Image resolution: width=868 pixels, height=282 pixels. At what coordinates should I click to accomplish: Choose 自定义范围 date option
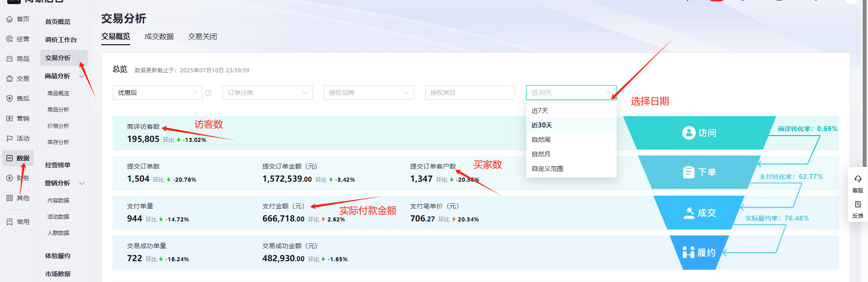coord(547,169)
